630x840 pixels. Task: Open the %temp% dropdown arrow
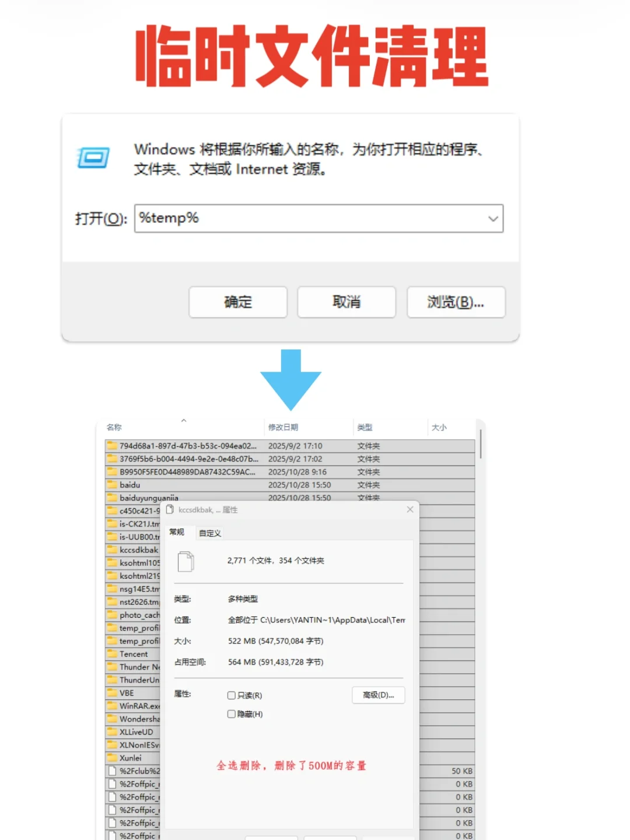point(493,219)
